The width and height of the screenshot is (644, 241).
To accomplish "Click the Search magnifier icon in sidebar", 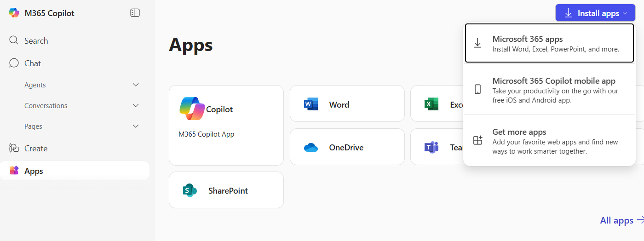I will coord(14,40).
